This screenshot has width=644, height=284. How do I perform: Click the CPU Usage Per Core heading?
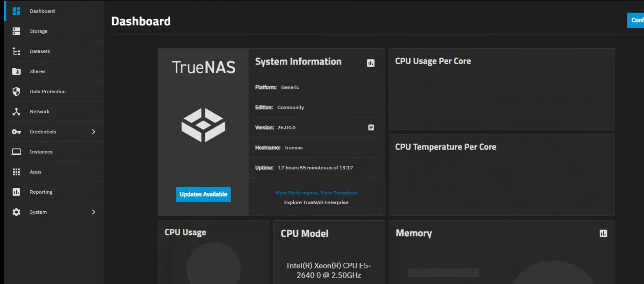click(433, 61)
